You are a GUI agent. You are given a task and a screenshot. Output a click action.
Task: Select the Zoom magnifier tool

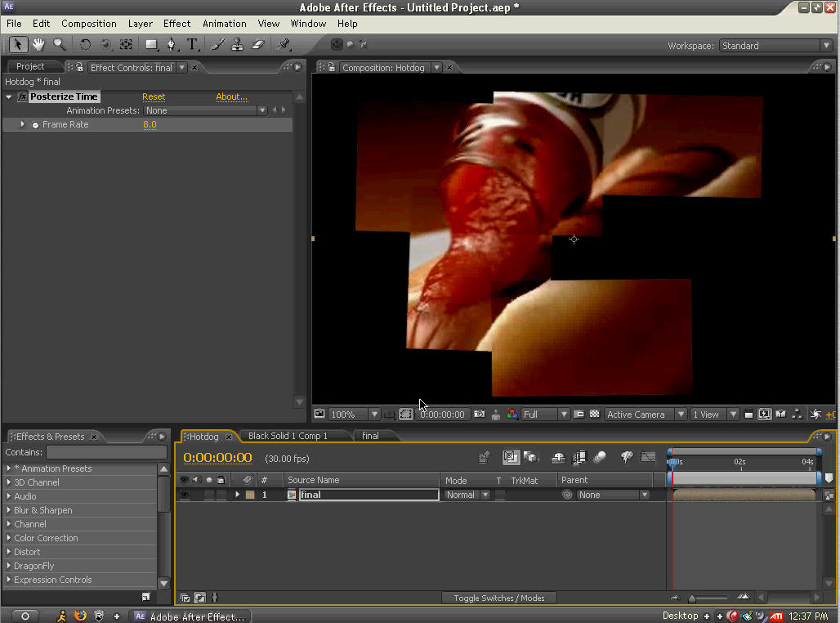click(59, 44)
